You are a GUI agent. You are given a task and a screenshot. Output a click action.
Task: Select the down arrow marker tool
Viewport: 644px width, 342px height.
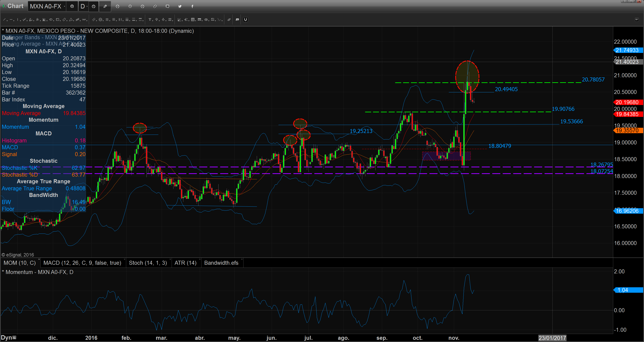(x=163, y=20)
